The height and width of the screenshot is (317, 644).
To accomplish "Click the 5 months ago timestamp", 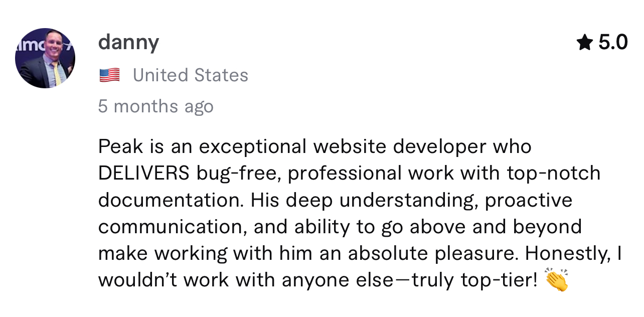I will click(156, 106).
